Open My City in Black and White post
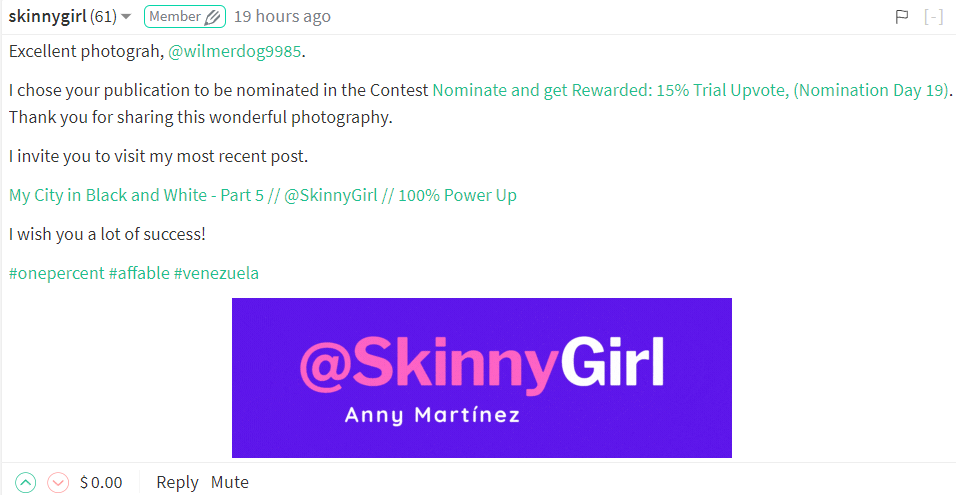 pyautogui.click(x=262, y=195)
